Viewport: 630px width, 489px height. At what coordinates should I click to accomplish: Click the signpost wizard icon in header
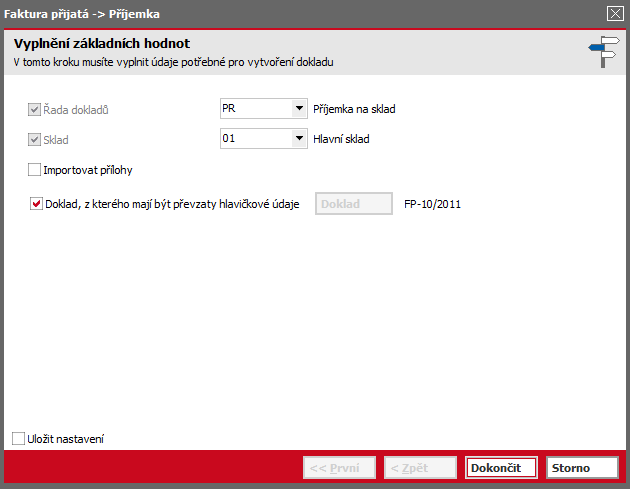point(604,52)
